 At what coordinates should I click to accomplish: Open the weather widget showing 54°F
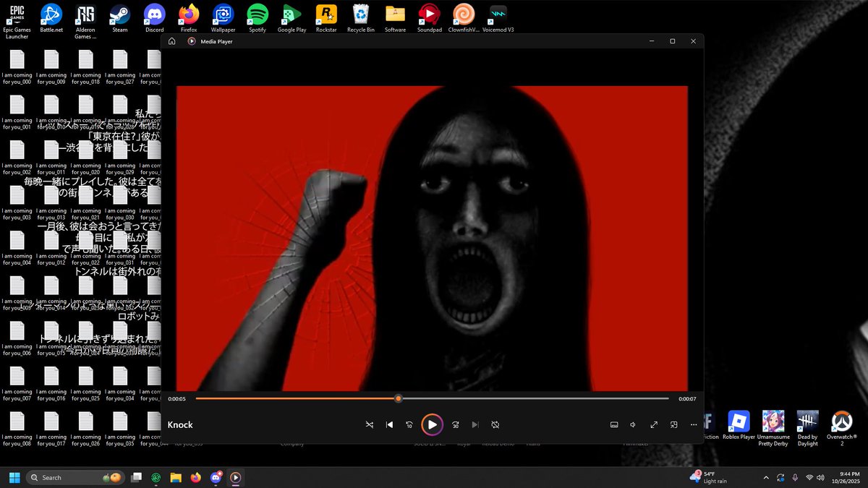[708, 477]
